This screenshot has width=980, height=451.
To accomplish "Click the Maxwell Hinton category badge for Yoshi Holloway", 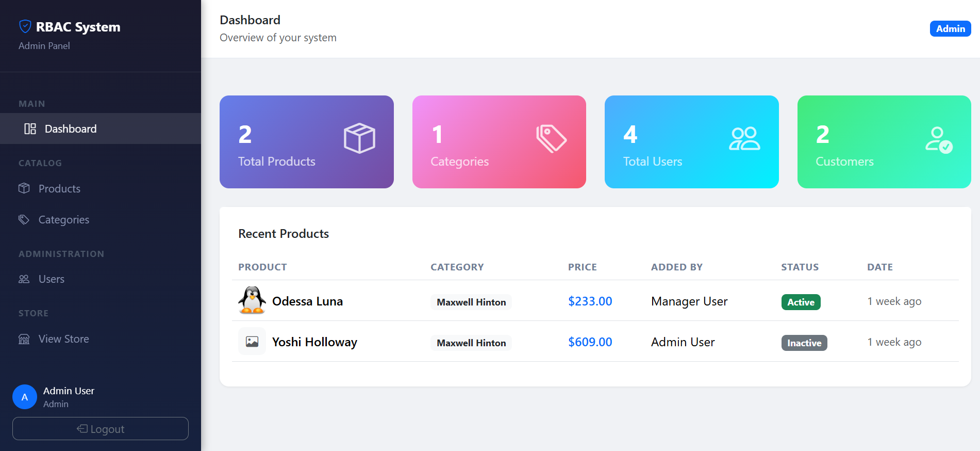I will click(x=471, y=343).
